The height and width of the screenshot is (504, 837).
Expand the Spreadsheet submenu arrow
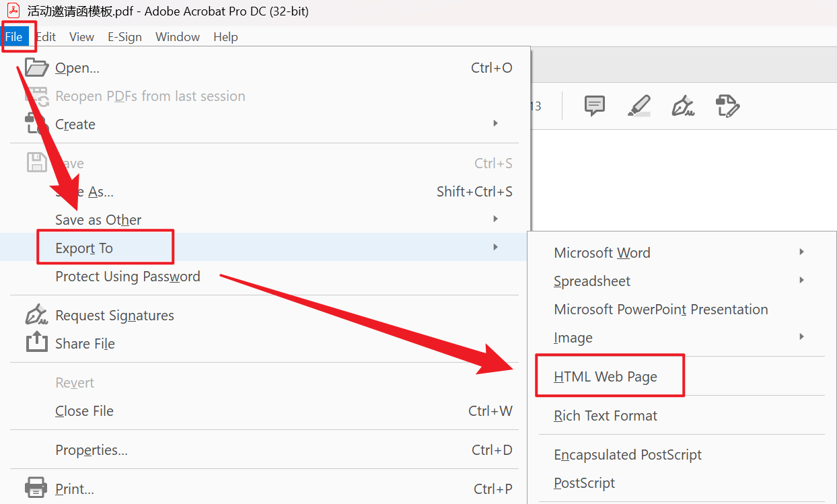pos(801,281)
